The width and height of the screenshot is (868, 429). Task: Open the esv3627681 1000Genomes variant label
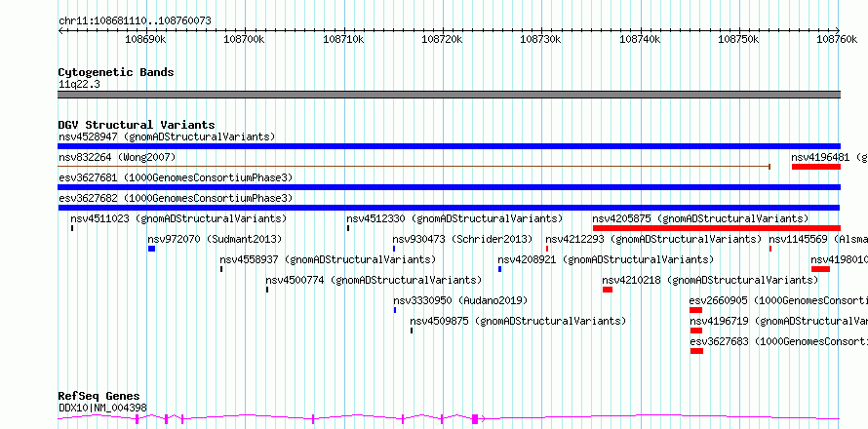click(176, 177)
